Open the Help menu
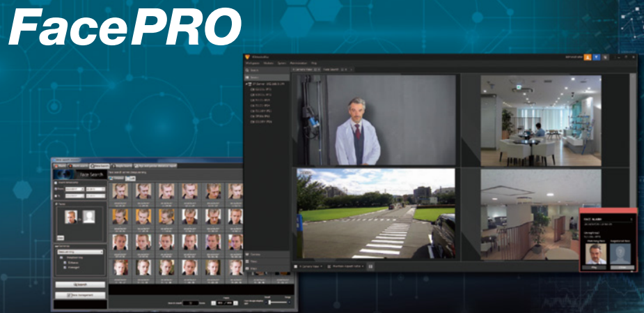644x313 pixels. (x=314, y=63)
